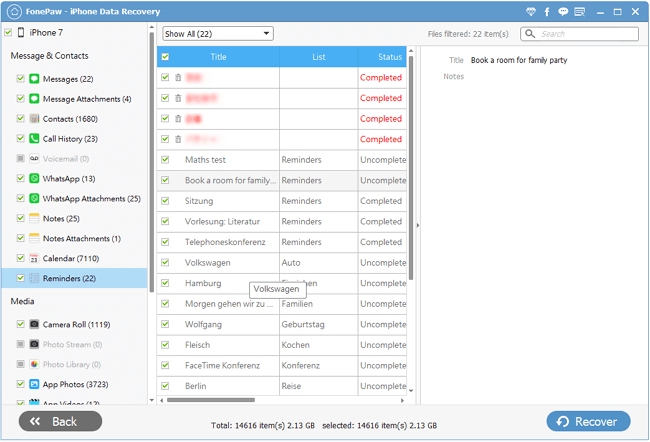Click the table vertical scrollbar thumb
The width and height of the screenshot is (650, 442).
411,168
